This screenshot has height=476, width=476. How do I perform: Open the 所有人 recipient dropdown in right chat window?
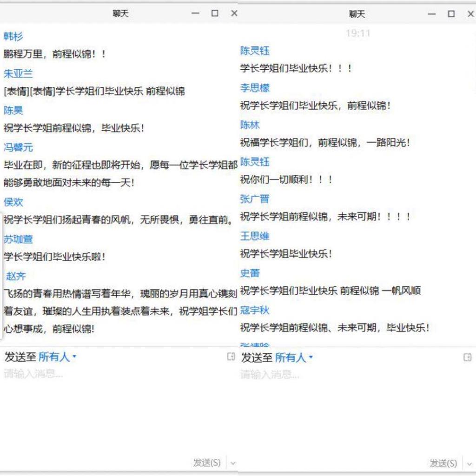tap(294, 357)
